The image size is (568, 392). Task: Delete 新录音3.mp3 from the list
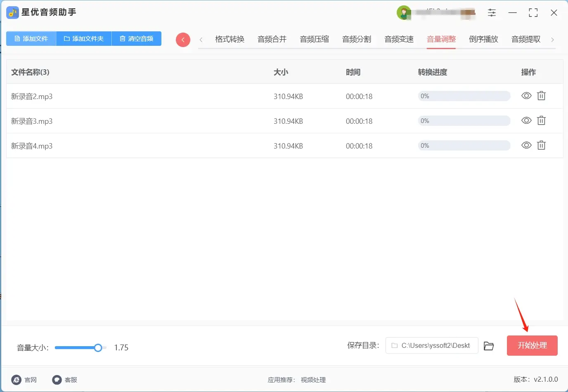tap(542, 120)
